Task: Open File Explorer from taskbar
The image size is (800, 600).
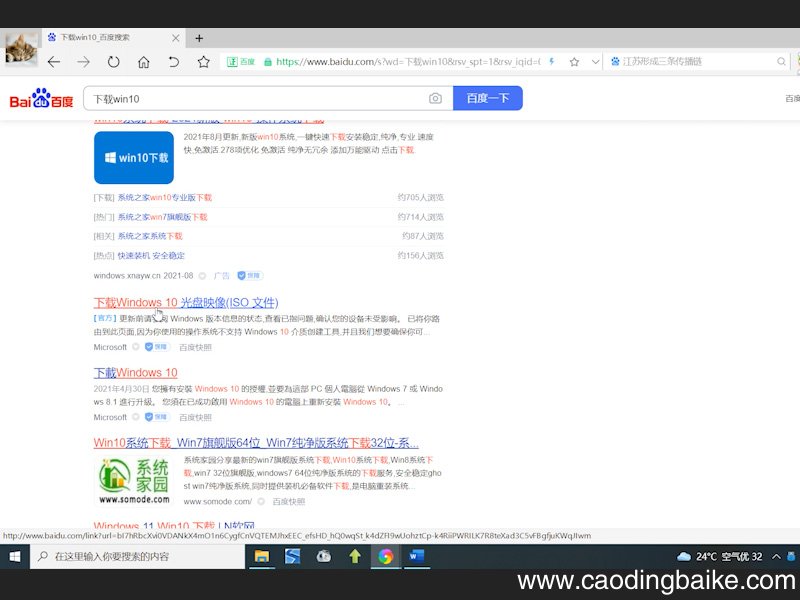Action: click(x=262, y=556)
